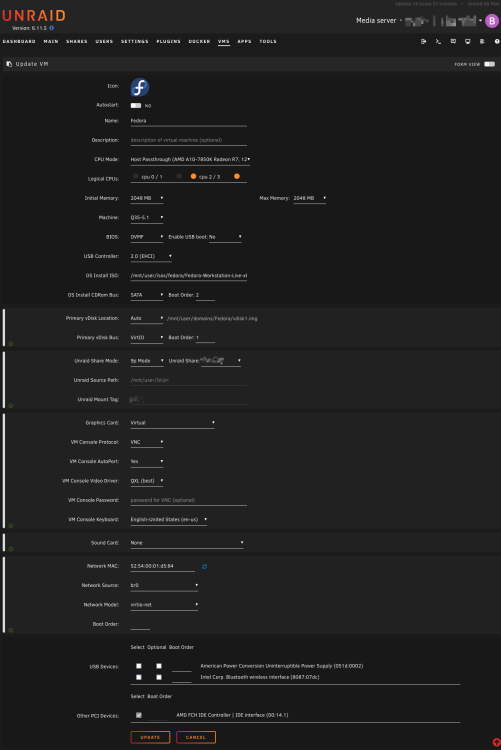Regenerate the Network MAC address
501x750 pixels.
click(x=204, y=566)
